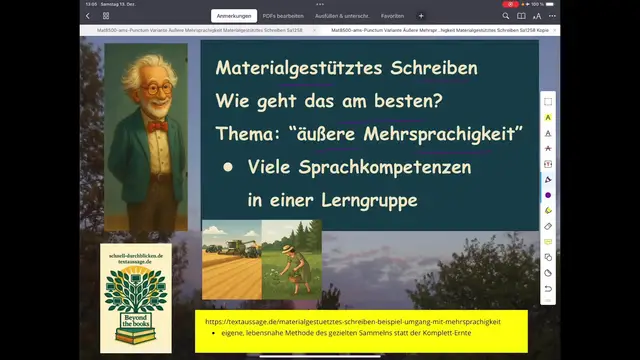This screenshot has height=360, width=640.
Task: Add a new toolbar tab with plus
Action: (x=421, y=16)
